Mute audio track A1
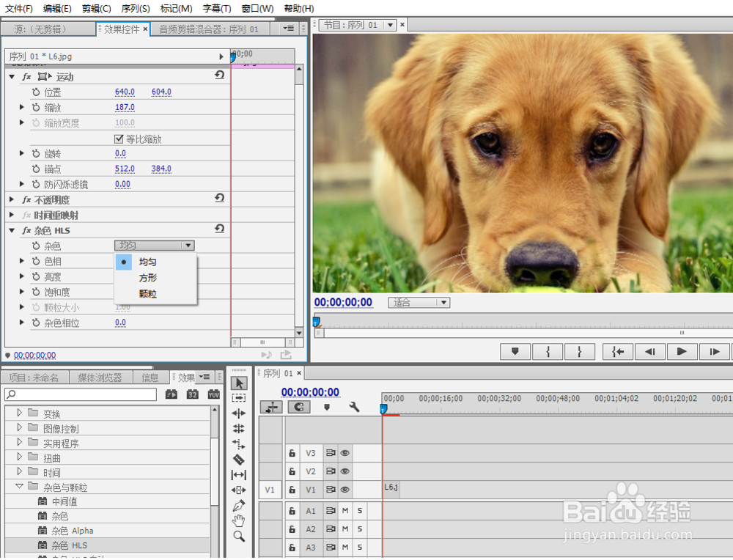733x560 pixels. 345,511
